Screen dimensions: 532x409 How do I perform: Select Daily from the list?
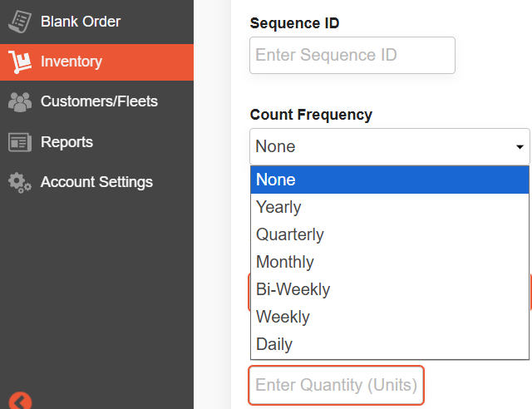point(390,344)
